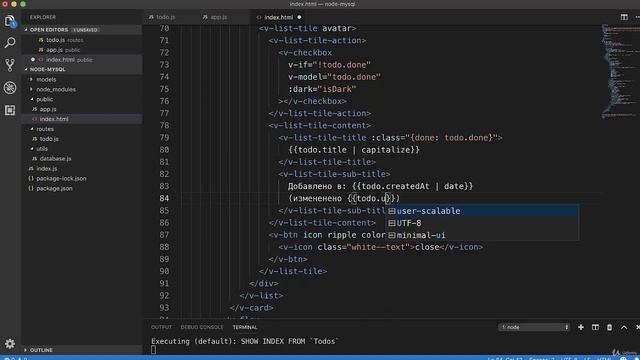Open the Explorer view in activity bar
This screenshot has height=360, width=640.
coord(10,20)
